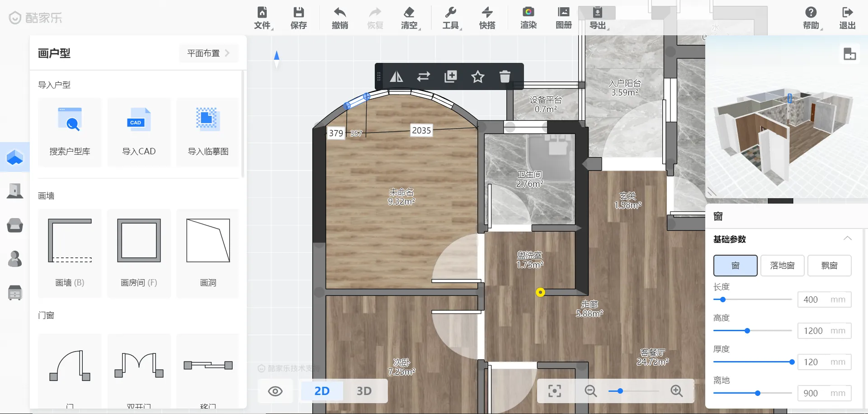The height and width of the screenshot is (414, 868).
Task: Click the swap direction arrows icon
Action: [x=423, y=77]
